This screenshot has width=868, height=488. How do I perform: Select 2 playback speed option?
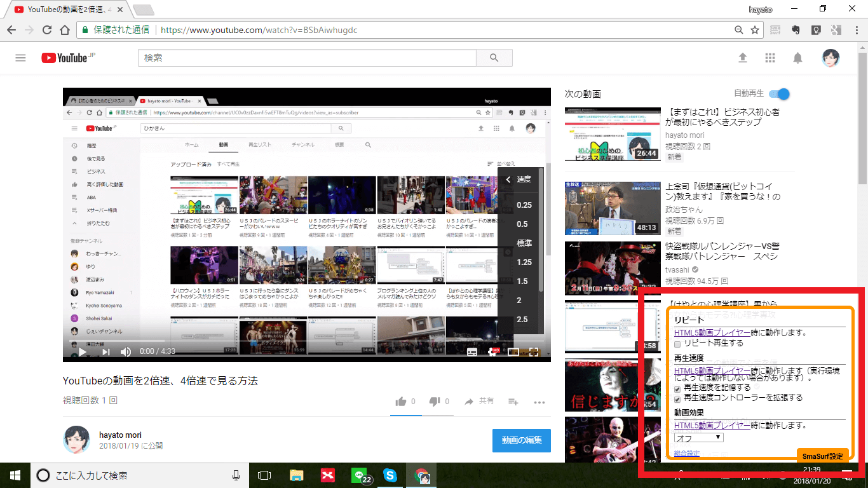tap(519, 301)
